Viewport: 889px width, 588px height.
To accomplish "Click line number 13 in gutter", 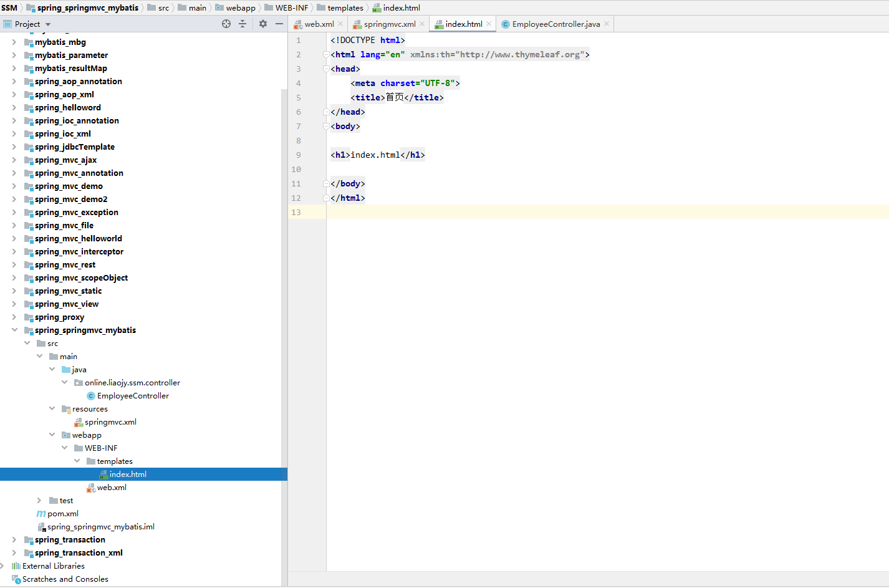I will pyautogui.click(x=296, y=212).
